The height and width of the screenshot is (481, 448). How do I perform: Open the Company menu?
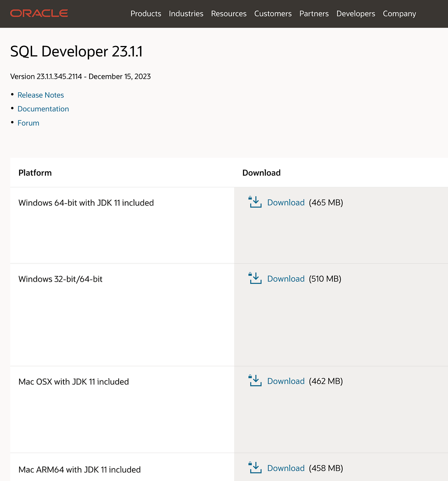(x=399, y=13)
